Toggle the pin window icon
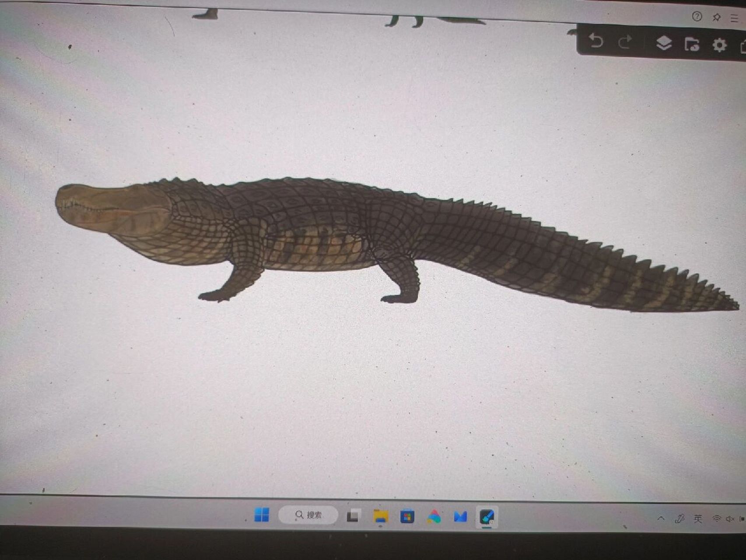 point(716,17)
